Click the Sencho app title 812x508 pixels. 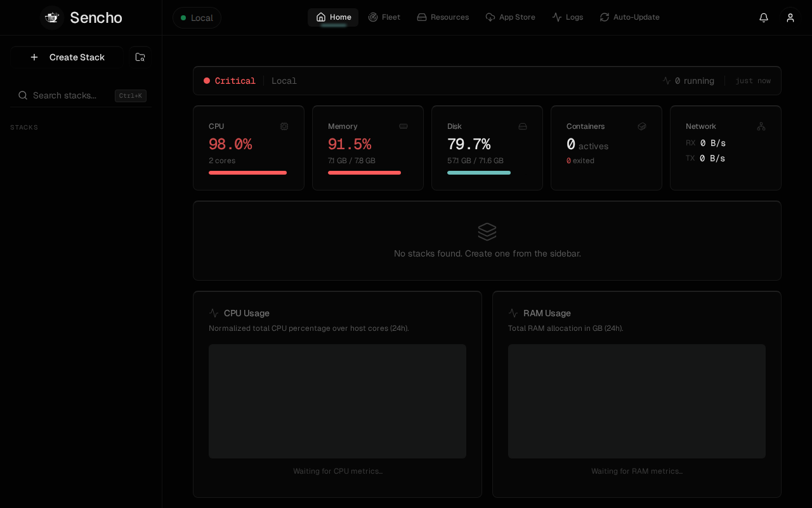click(x=96, y=18)
